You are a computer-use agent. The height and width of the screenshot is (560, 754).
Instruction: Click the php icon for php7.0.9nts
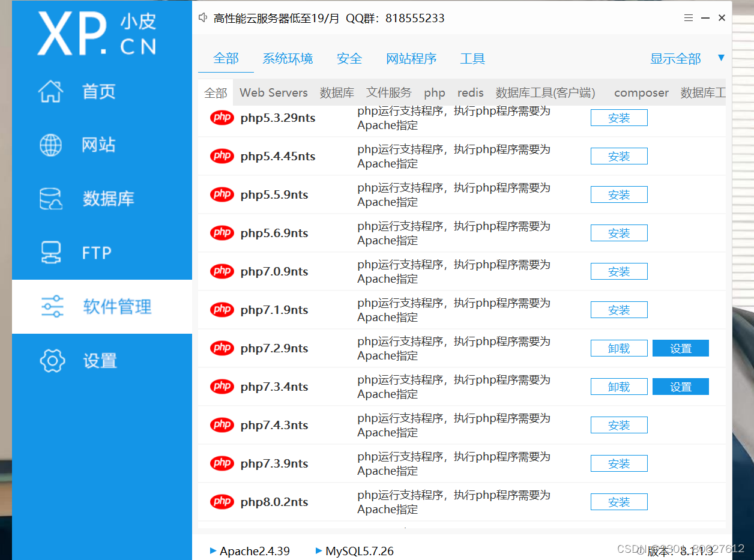click(222, 271)
